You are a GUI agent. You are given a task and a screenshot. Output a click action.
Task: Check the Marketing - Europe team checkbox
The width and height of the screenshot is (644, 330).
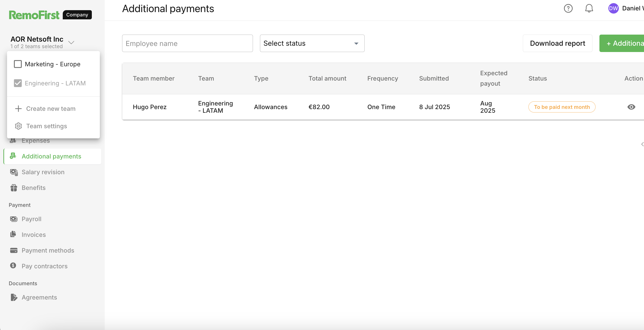(18, 64)
